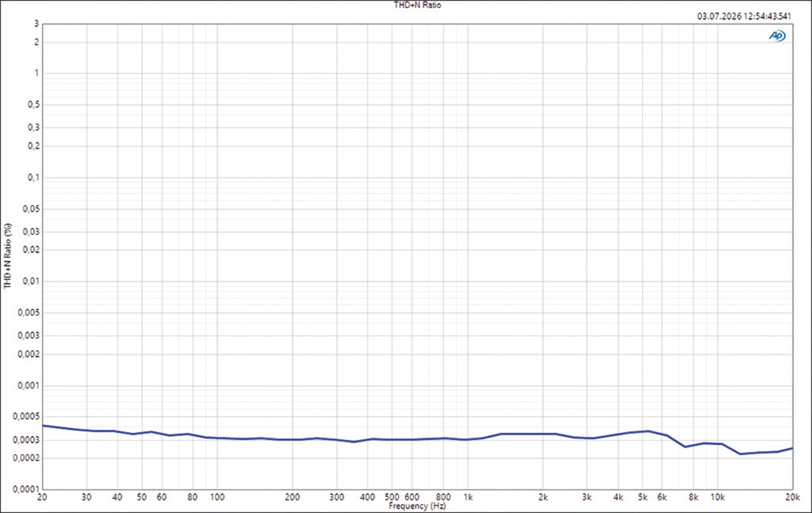Click the blue trace peak near 5k

coord(648,431)
